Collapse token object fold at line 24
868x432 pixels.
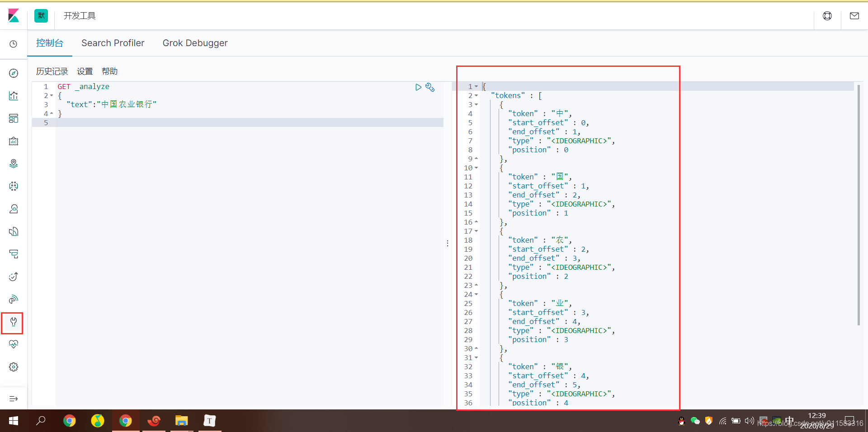(476, 294)
